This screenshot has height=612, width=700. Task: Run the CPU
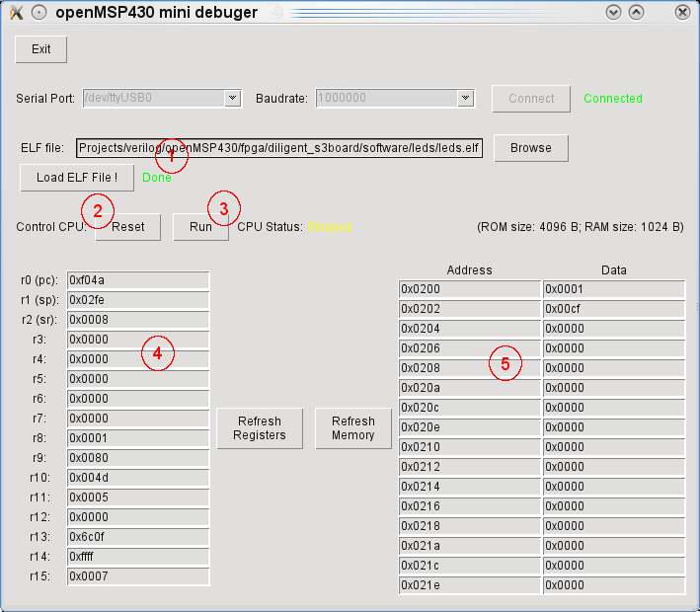pyautogui.click(x=200, y=227)
